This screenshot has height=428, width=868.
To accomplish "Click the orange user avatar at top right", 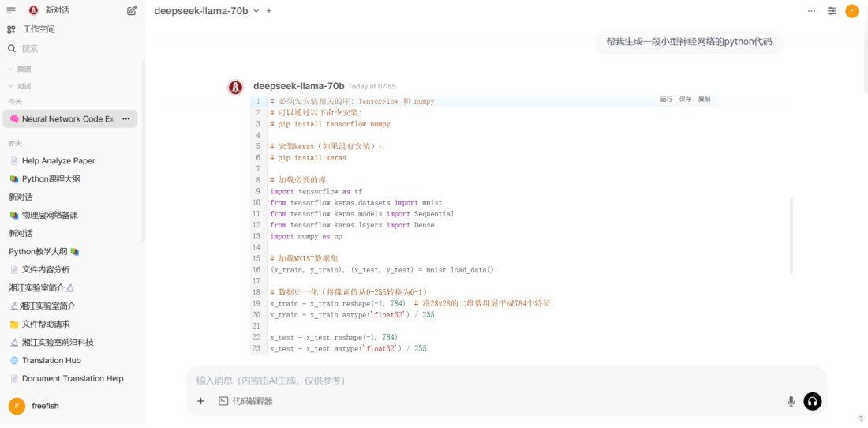I will pyautogui.click(x=852, y=11).
